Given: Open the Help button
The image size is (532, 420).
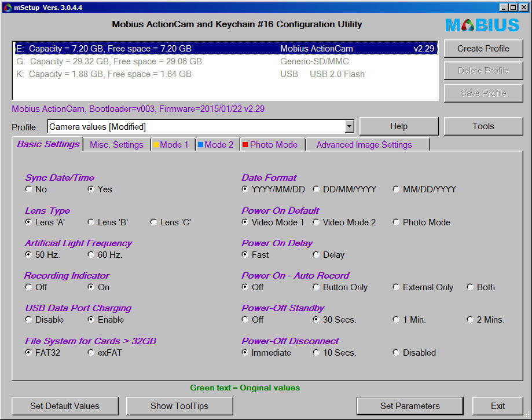Looking at the screenshot, I should pos(399,126).
